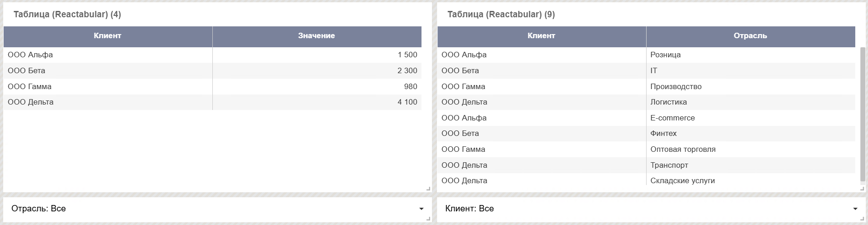
Task: Open the Отрасль filter dropdown arrow
Action: (421, 209)
